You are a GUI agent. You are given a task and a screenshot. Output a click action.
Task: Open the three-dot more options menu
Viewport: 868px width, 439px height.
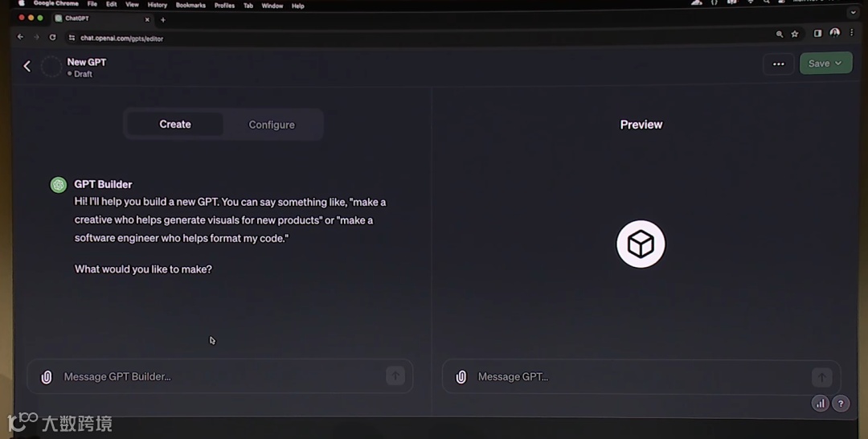pyautogui.click(x=778, y=64)
